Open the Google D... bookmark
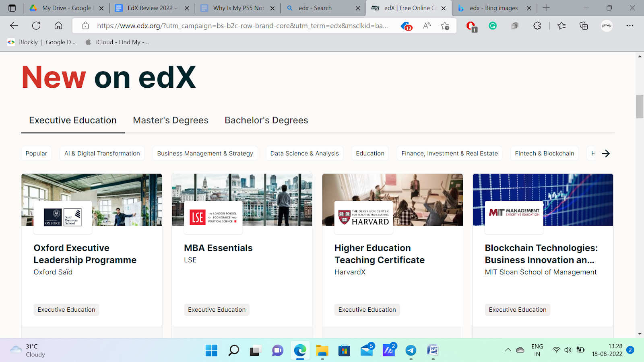The image size is (644, 362). click(x=60, y=42)
